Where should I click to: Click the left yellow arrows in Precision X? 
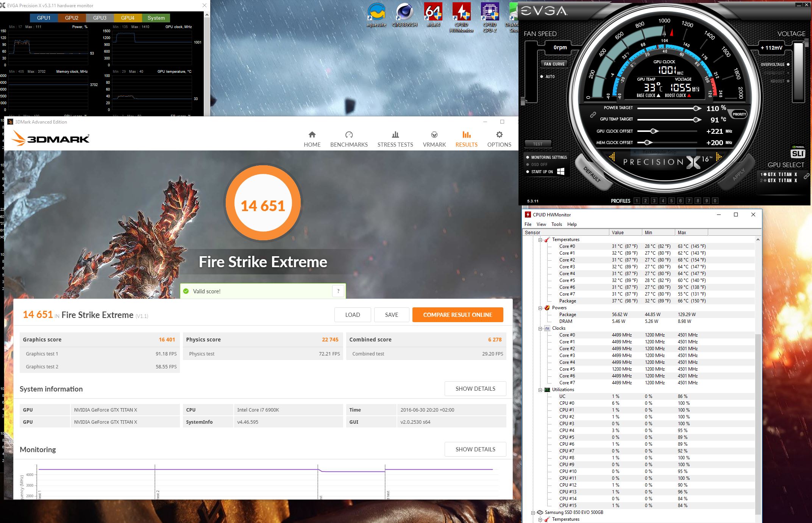tap(612, 157)
